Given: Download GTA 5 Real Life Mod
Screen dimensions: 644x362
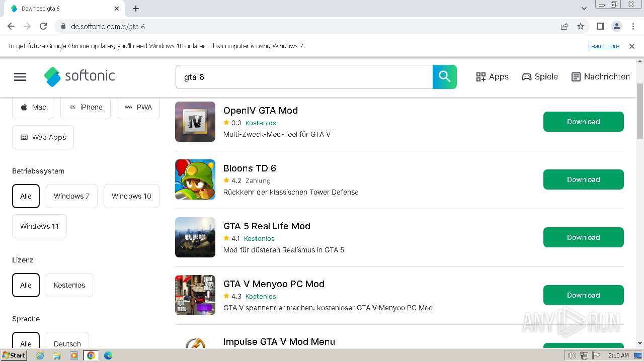Looking at the screenshot, I should [x=584, y=237].
